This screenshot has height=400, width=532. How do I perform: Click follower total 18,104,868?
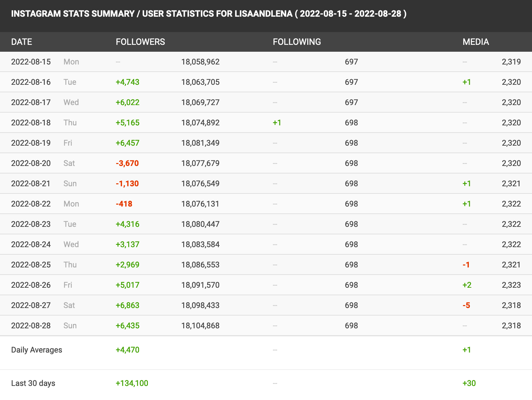coord(201,326)
